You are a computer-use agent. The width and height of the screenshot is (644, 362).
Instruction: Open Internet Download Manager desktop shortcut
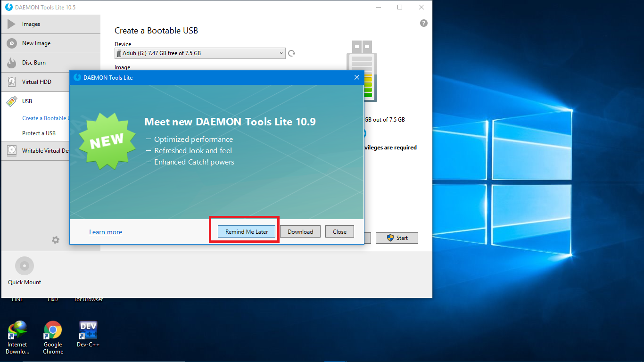coord(17,338)
